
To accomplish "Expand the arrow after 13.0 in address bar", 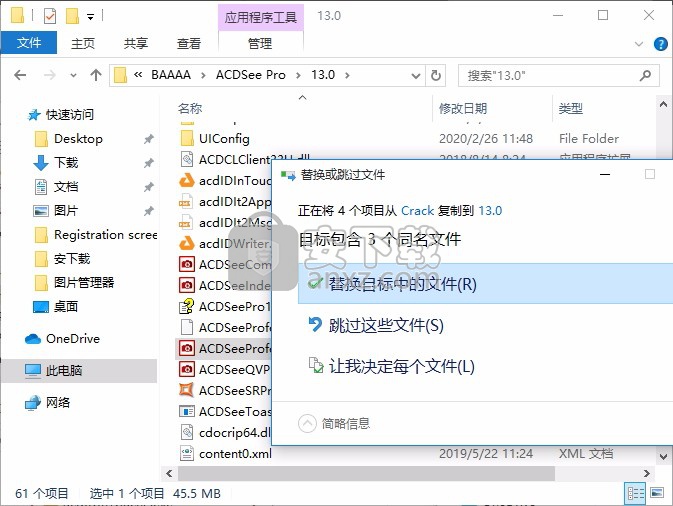I will pos(347,76).
